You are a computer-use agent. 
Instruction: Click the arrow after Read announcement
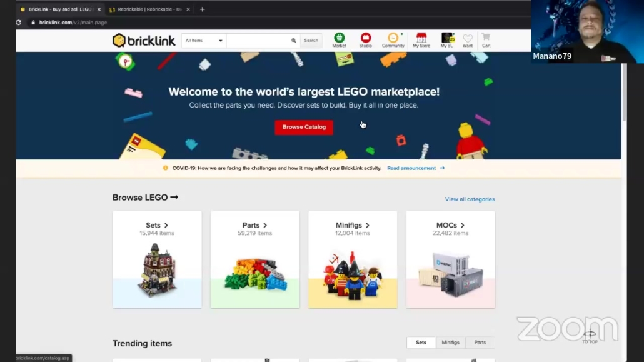442,168
